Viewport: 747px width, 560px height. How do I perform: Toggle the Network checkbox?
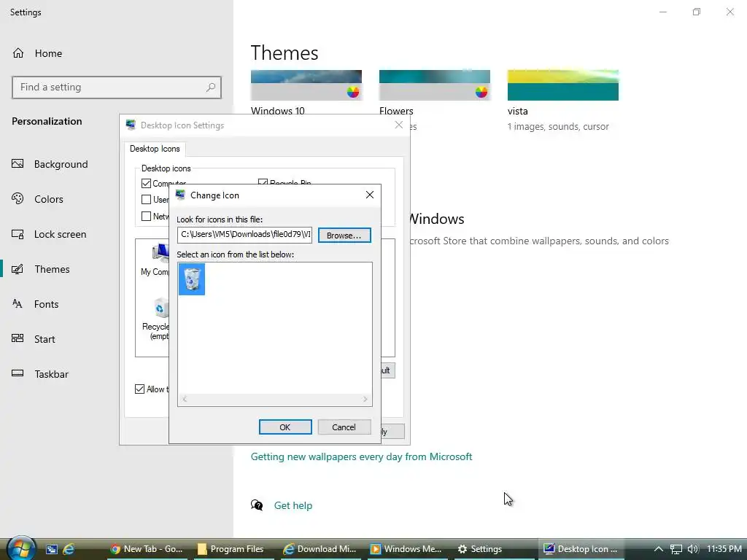click(146, 216)
